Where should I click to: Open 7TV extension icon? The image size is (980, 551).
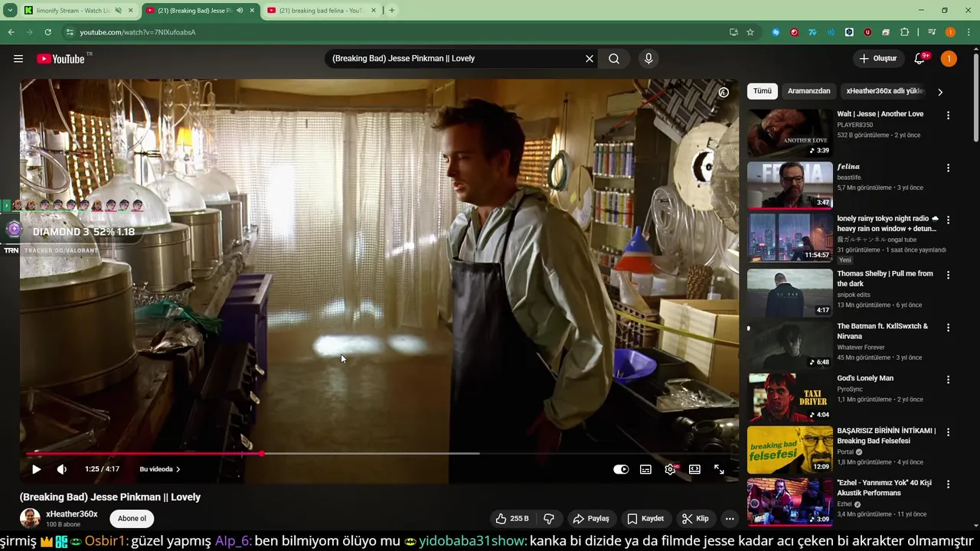[x=812, y=32]
